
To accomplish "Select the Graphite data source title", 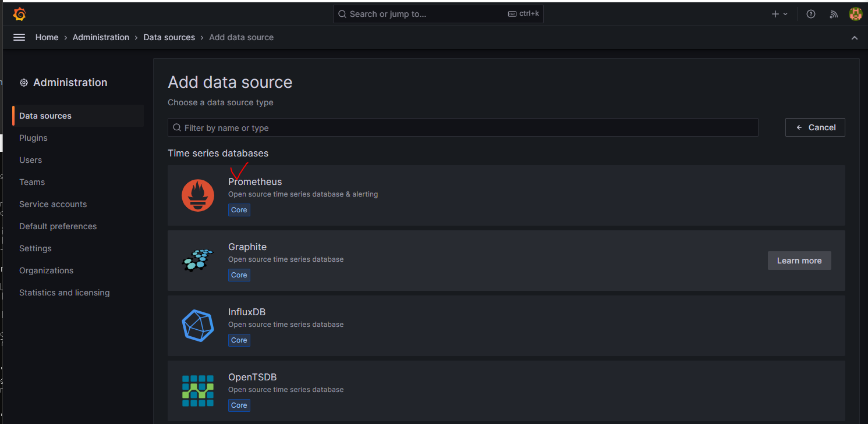I will point(247,247).
